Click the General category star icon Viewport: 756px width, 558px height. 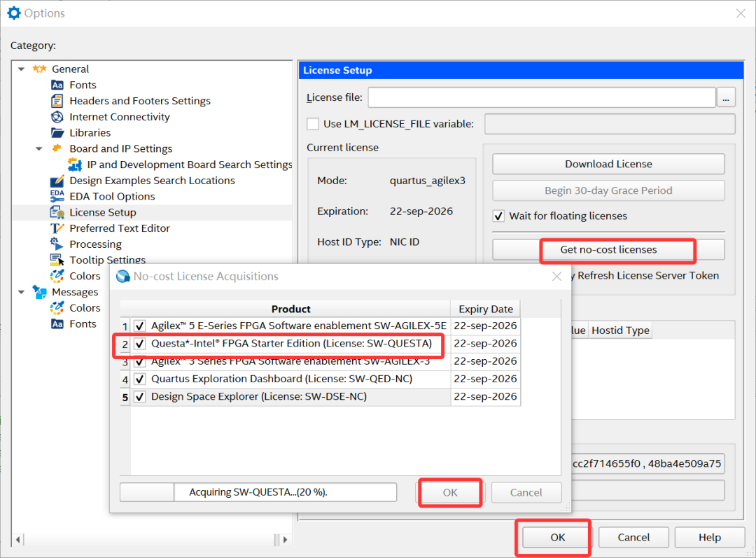pyautogui.click(x=39, y=69)
